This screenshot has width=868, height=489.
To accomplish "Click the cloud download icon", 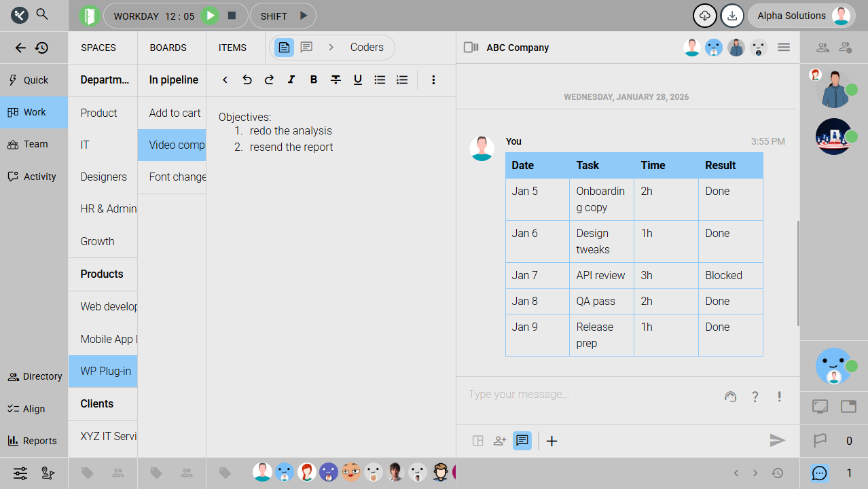I will point(704,16).
